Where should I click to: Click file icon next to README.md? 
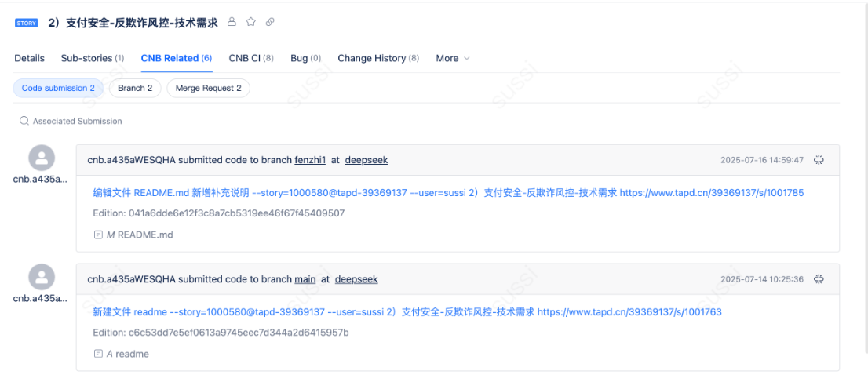[x=98, y=235]
